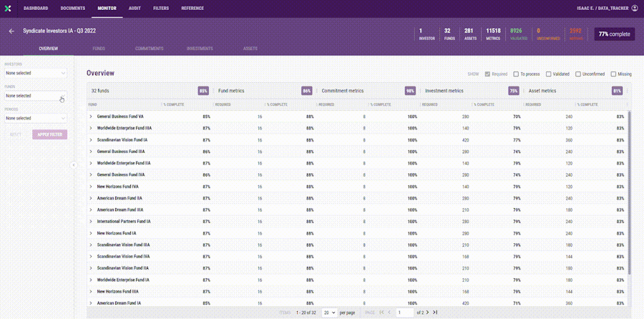This screenshot has height=319, width=644.
Task: Open the Periods filter dropdown
Action: pos(36,118)
